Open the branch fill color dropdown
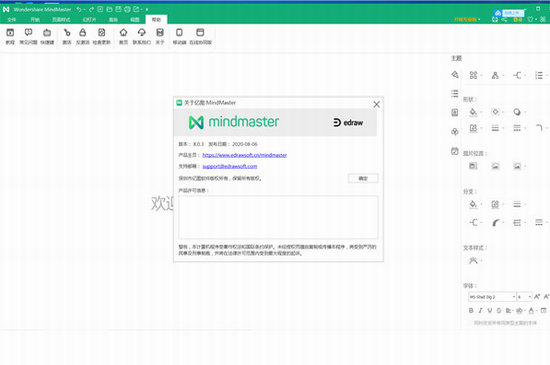Viewport: 550px width, 365px height. [475, 204]
